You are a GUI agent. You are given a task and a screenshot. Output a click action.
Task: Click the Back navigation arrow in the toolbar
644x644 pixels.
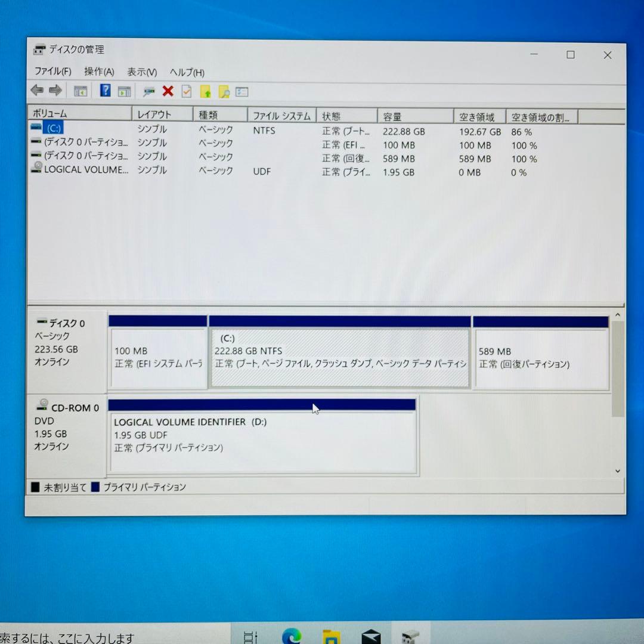36,91
